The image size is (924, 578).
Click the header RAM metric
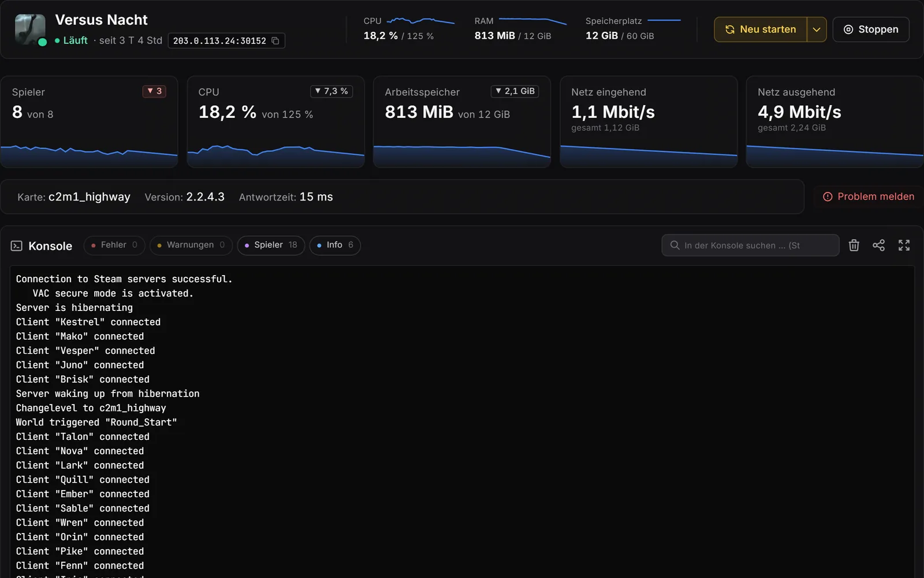[x=520, y=29]
